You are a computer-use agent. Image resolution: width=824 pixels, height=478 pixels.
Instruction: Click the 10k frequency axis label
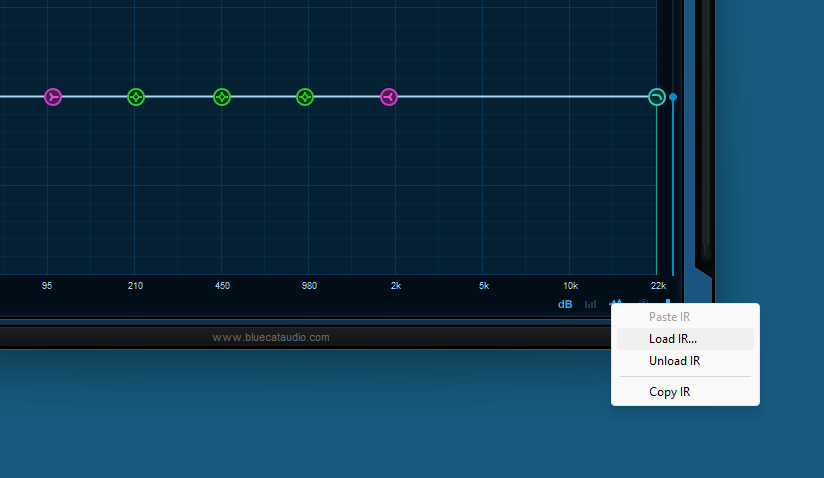(571, 286)
